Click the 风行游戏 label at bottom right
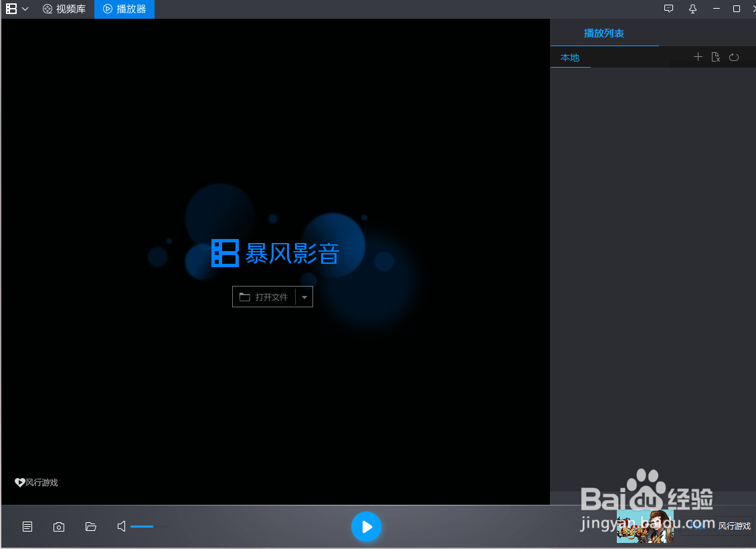The height and width of the screenshot is (549, 756). [735, 526]
